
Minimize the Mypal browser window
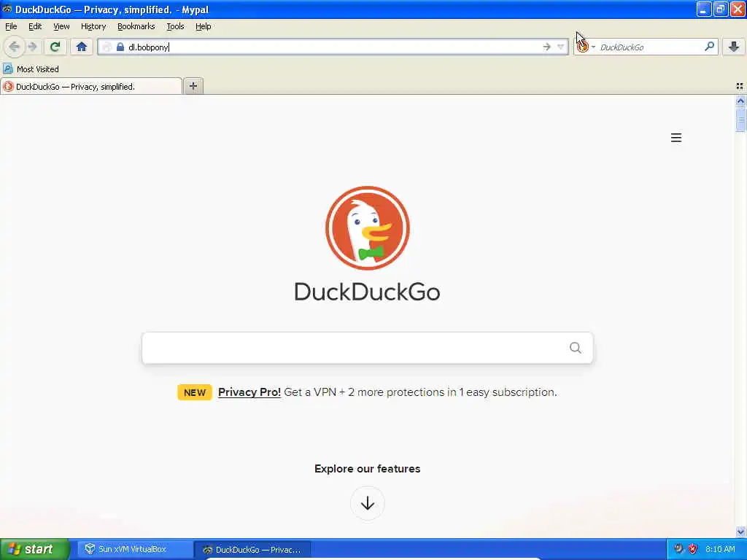[703, 9]
